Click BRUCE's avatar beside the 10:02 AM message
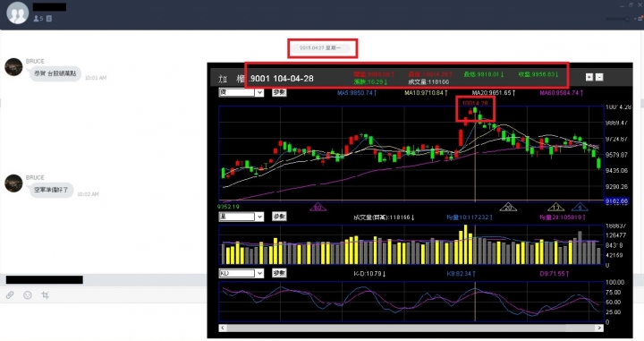Image resolution: width=644 pixels, height=341 pixels. click(13, 183)
